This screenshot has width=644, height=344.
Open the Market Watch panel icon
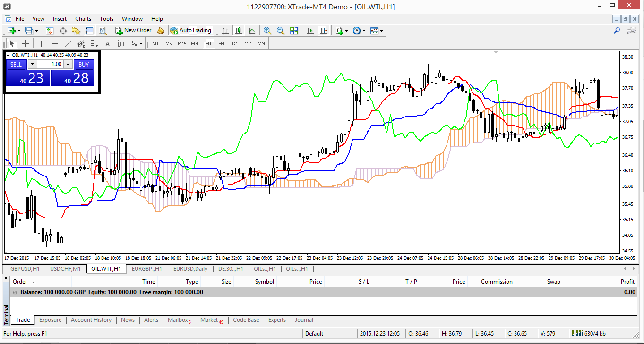pos(50,31)
